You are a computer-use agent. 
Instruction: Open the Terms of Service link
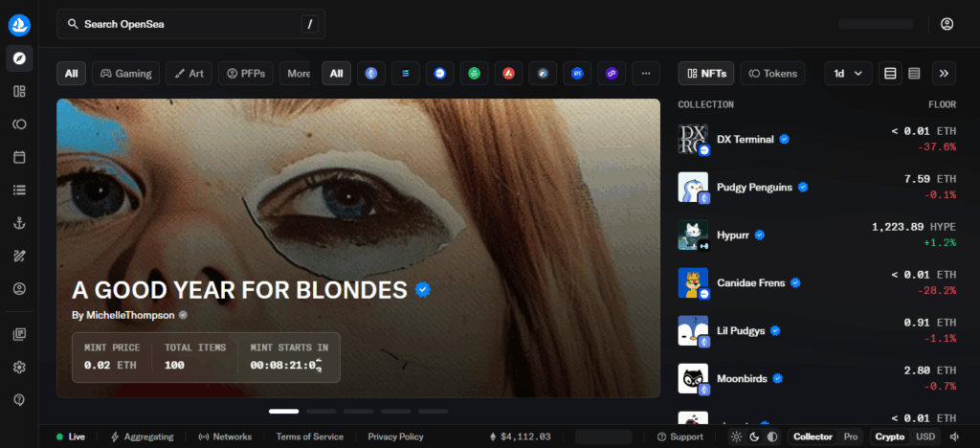coord(309,437)
